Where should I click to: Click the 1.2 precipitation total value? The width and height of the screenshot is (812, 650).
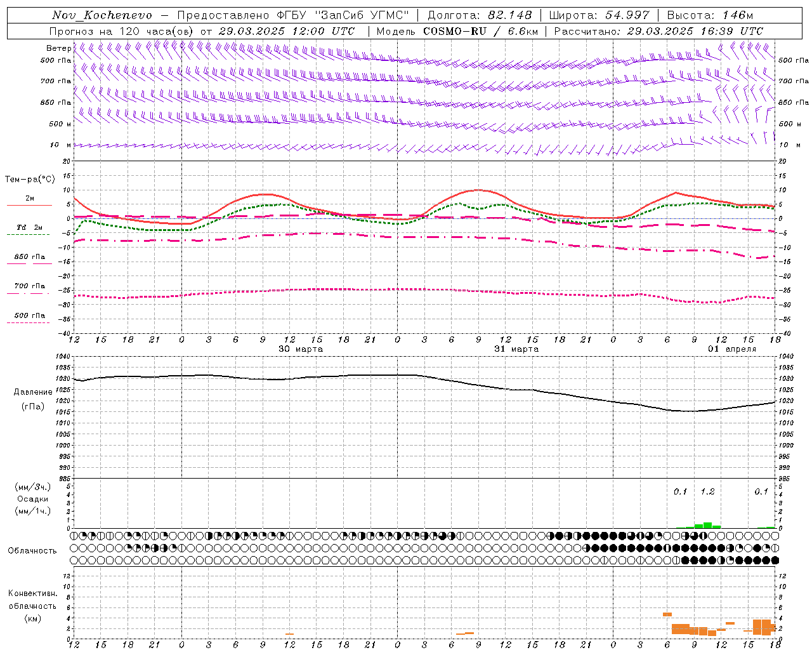coord(707,491)
